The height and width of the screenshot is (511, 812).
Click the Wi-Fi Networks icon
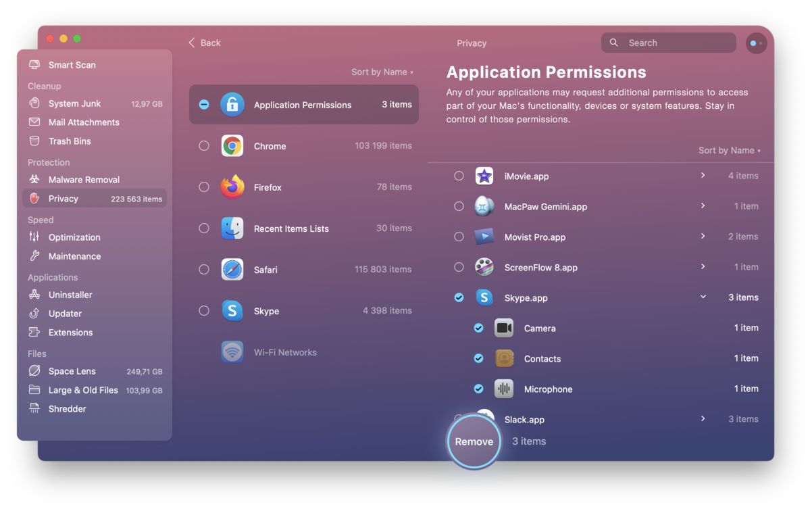click(232, 352)
